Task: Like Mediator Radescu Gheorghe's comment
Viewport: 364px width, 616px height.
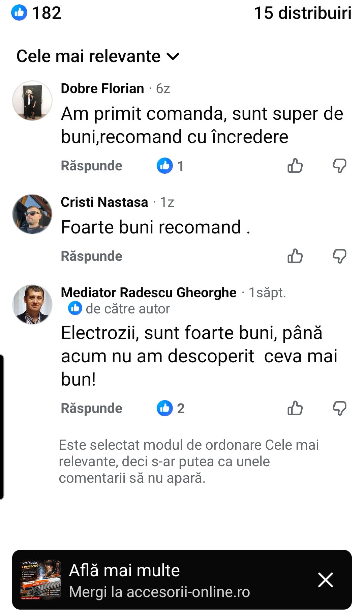Action: [295, 408]
